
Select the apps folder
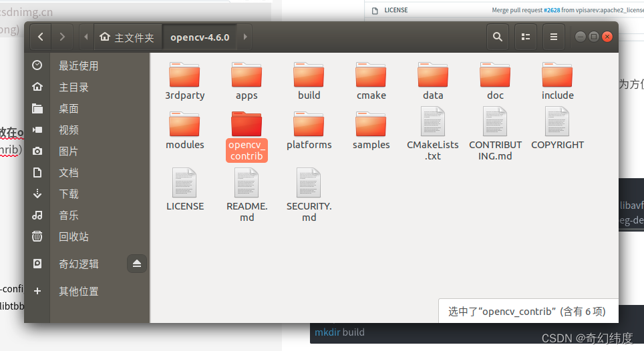(247, 81)
